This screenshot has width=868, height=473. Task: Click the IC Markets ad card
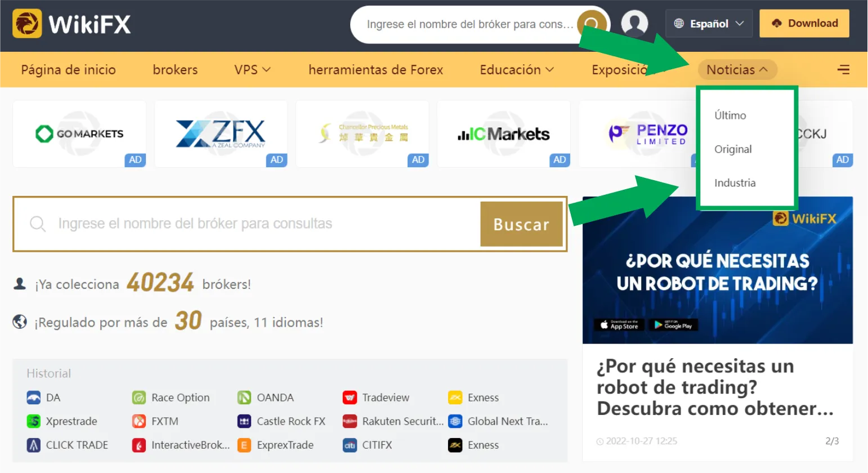(504, 134)
